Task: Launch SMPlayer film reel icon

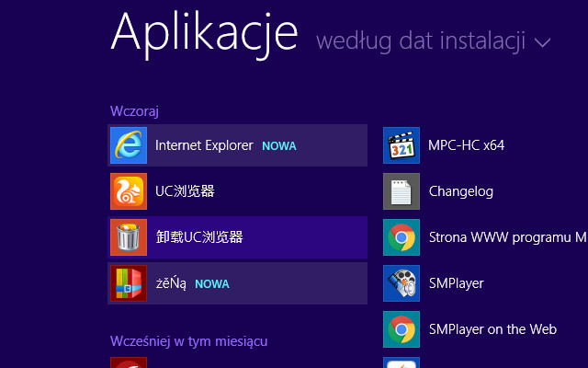Action: pyautogui.click(x=401, y=283)
